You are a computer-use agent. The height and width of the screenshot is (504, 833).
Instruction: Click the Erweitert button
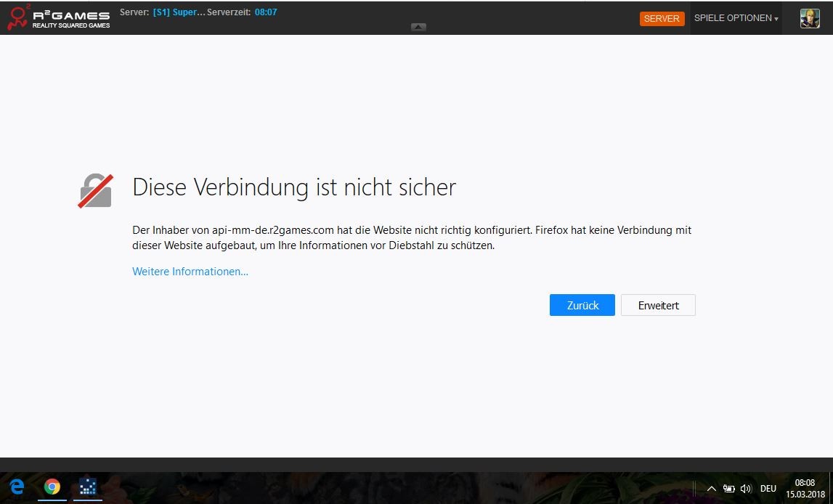[658, 305]
